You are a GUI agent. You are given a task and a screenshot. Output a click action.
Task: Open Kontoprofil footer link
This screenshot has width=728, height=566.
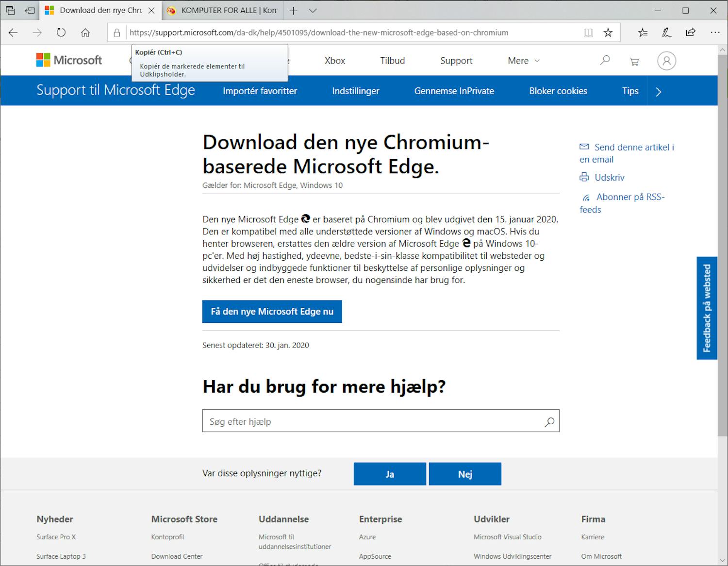(x=167, y=537)
